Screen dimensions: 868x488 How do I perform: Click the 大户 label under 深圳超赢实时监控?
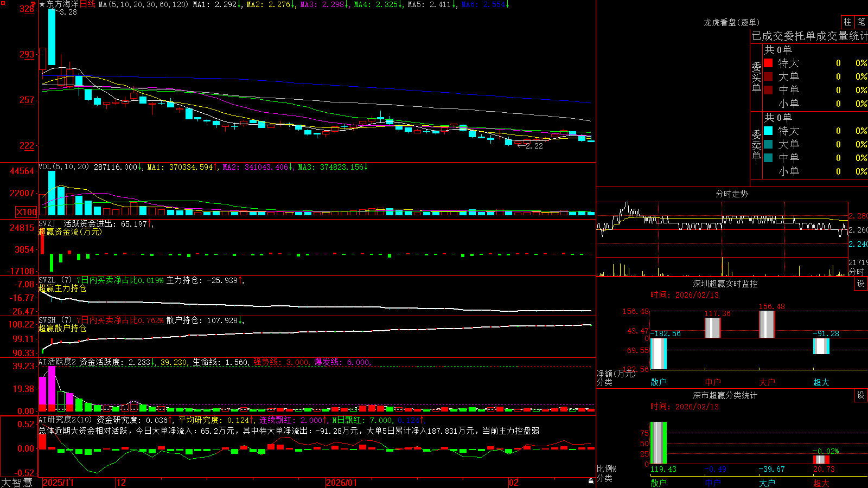(x=767, y=382)
